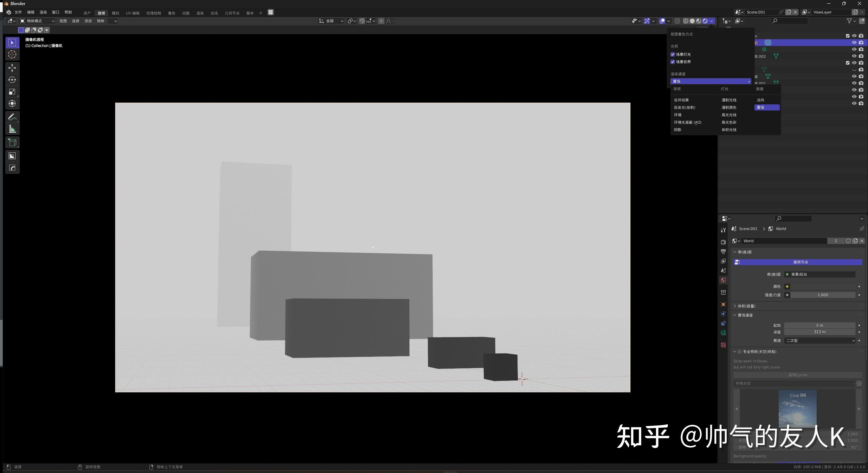Pick the Measure tool
This screenshot has width=868, height=473.
point(12,129)
